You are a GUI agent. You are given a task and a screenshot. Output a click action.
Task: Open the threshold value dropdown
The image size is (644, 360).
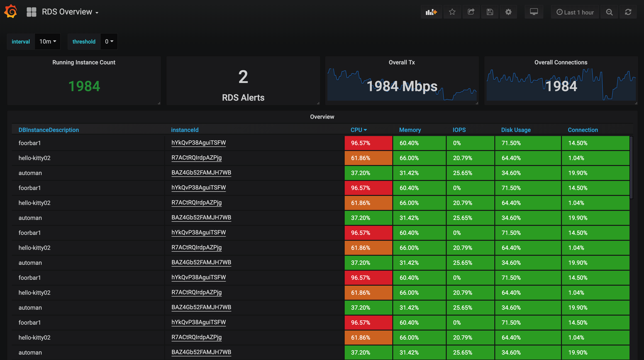(x=109, y=41)
